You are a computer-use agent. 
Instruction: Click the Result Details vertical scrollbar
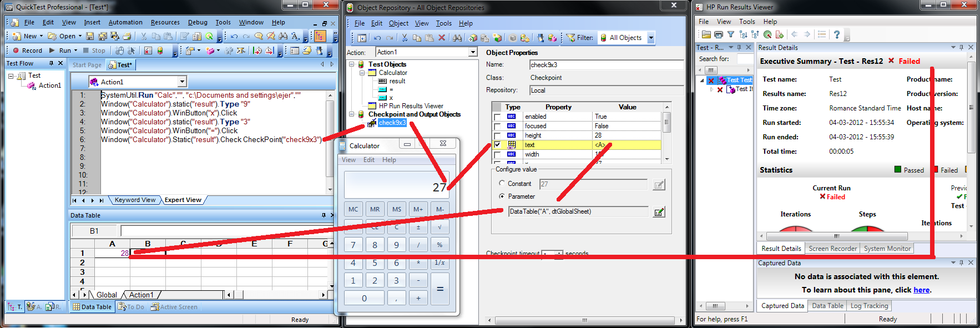971,143
